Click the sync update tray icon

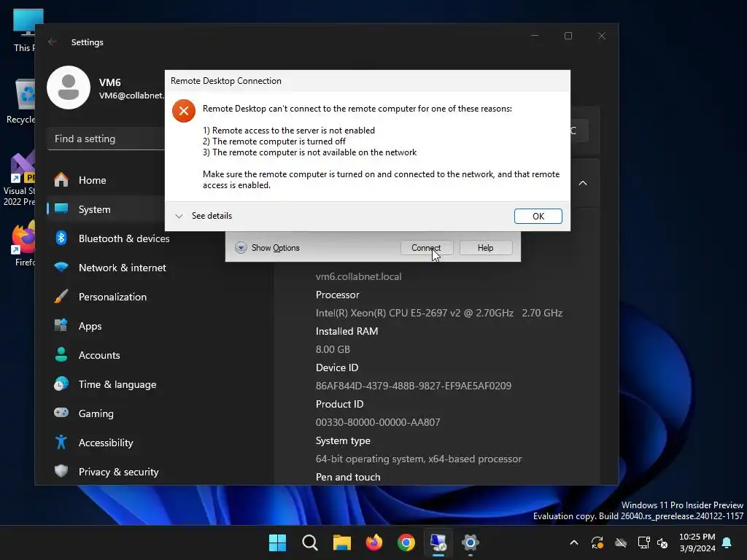597,542
